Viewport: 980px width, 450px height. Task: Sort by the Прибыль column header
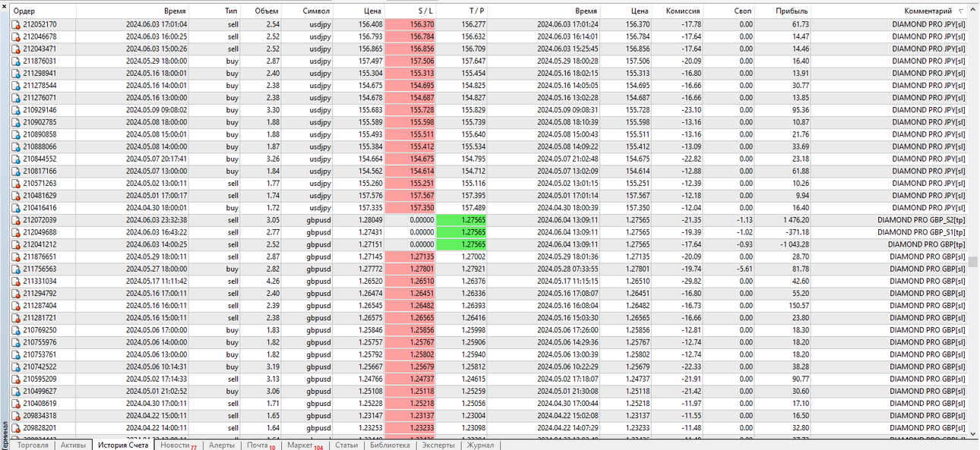point(783,11)
